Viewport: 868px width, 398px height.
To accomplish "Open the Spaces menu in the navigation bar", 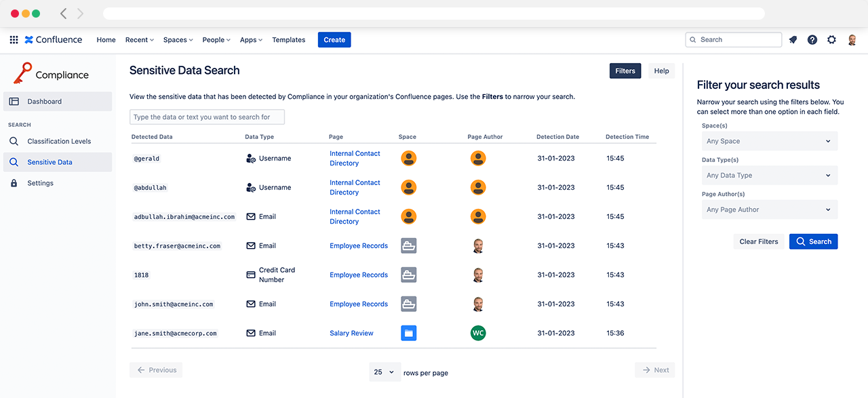I will pyautogui.click(x=178, y=40).
